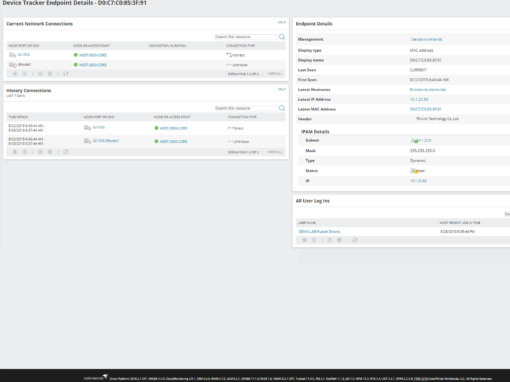This screenshot has width=510, height=382.
Task: Go to previous page in All User Log Ins
Action: click(314, 240)
